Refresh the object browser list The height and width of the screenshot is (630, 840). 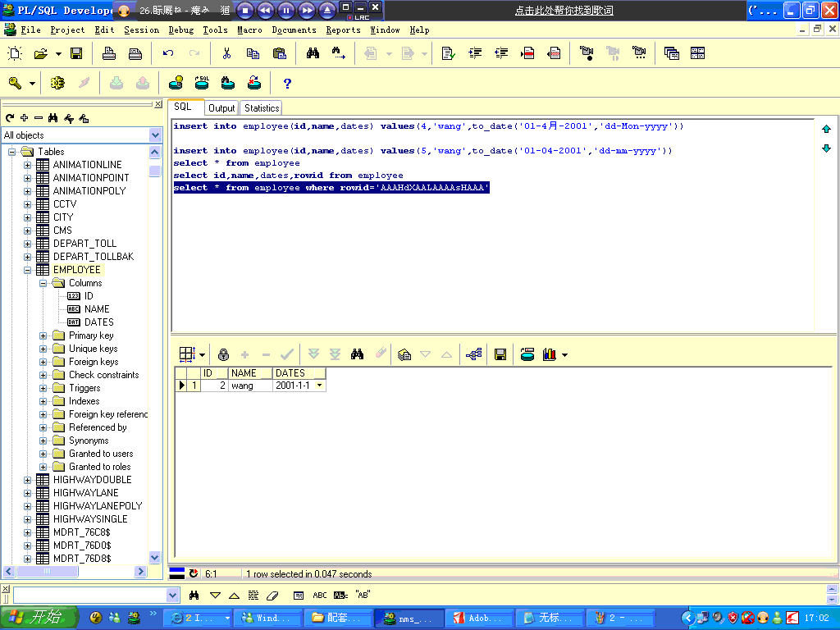10,118
